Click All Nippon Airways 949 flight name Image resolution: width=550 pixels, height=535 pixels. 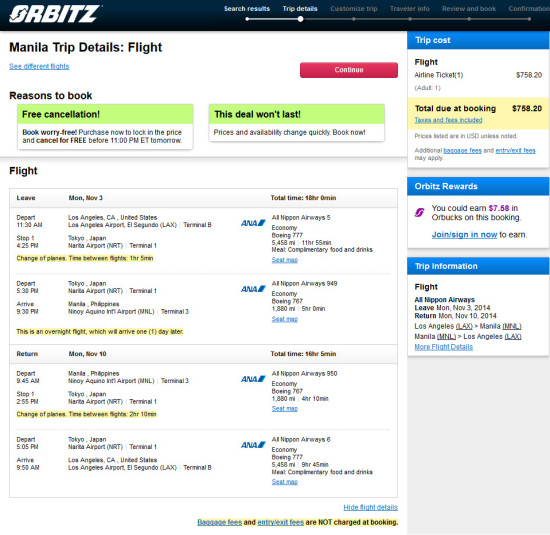click(x=304, y=283)
